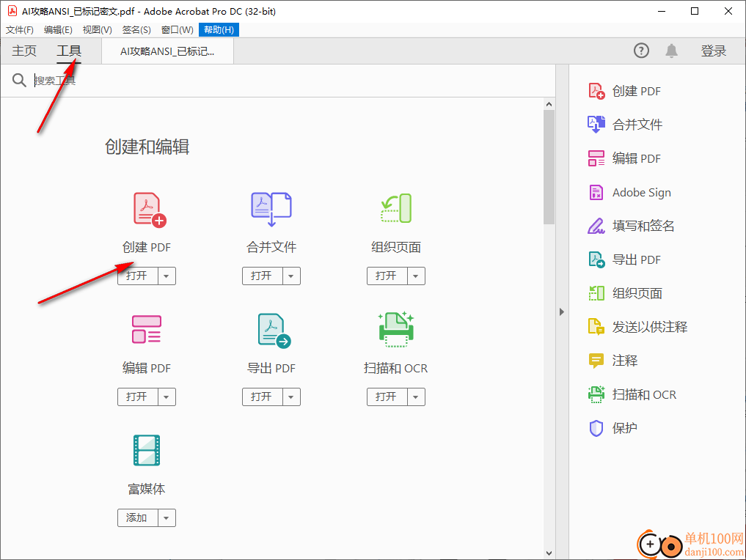Select 导出 PDF in the right sidebar
Image resolution: width=746 pixels, height=560 pixels.
tap(624, 259)
